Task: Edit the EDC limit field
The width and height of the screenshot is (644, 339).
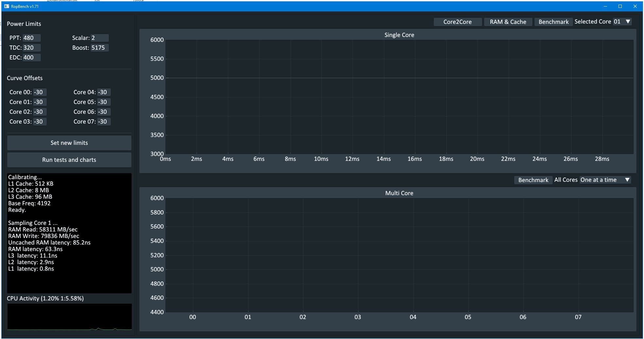Action: coord(32,58)
